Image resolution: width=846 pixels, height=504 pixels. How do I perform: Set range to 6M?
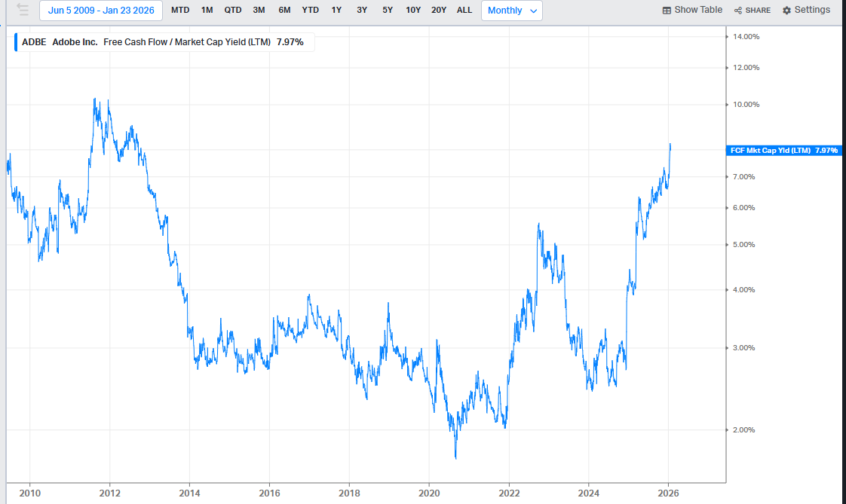pyautogui.click(x=284, y=11)
